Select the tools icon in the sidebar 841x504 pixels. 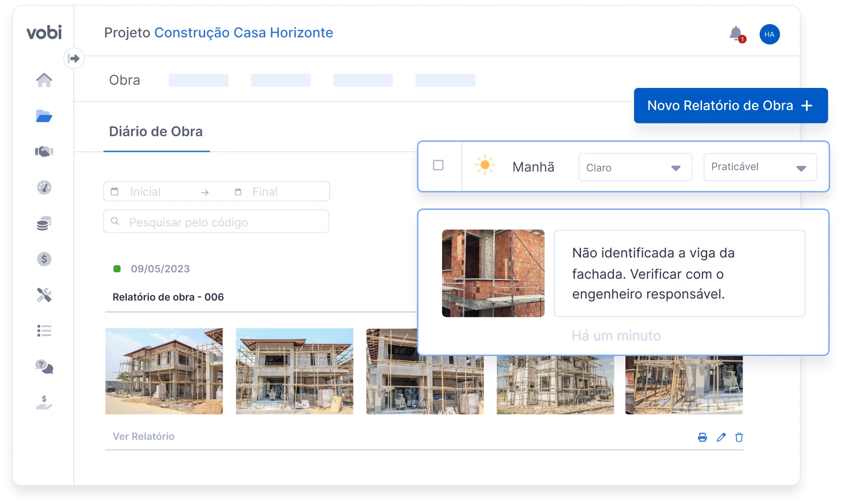click(x=44, y=295)
